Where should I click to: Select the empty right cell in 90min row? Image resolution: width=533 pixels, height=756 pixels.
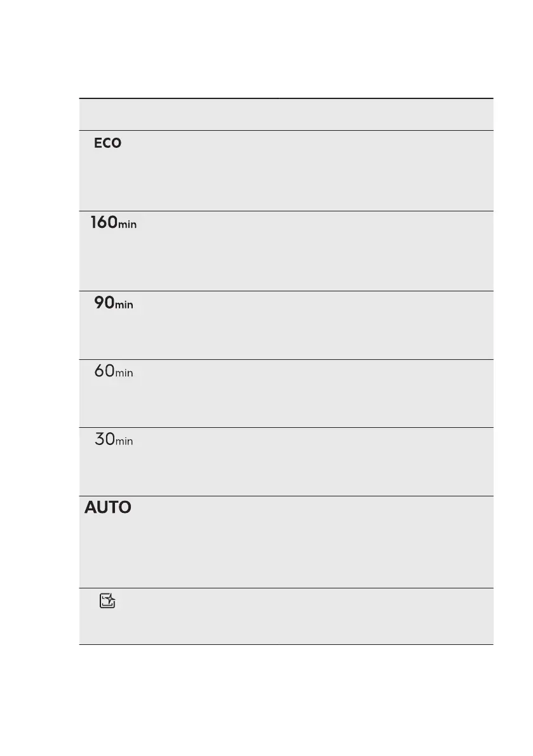pyautogui.click(x=385, y=325)
